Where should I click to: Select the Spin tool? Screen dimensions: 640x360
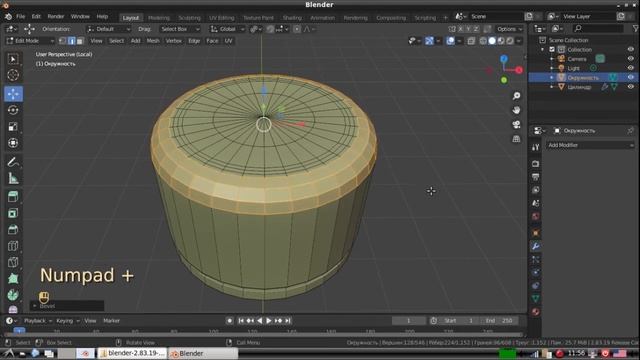pyautogui.click(x=13, y=295)
